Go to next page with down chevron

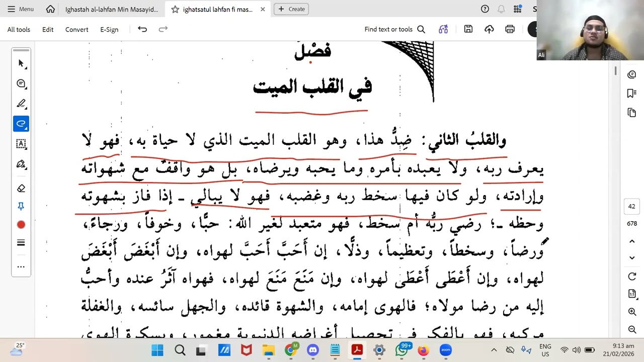coord(632,258)
